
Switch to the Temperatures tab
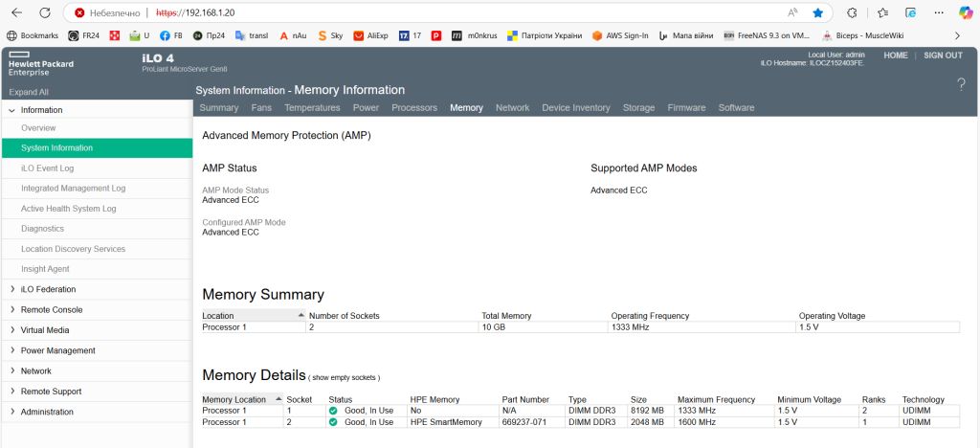pos(312,107)
